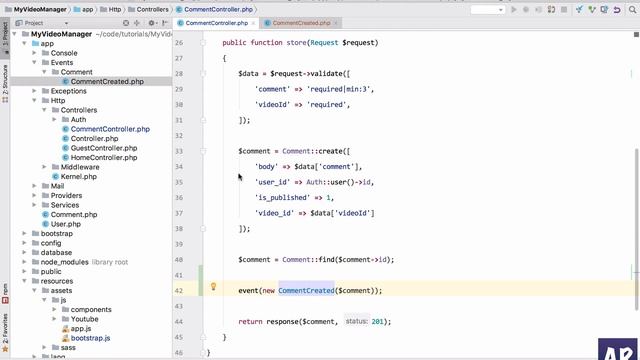Toggle the Project tool window strip button

tap(5, 37)
